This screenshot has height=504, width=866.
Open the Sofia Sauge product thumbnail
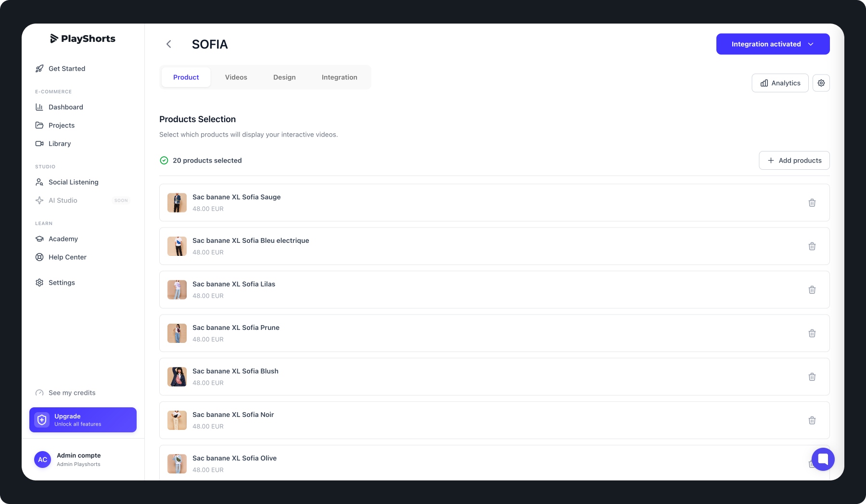point(177,203)
